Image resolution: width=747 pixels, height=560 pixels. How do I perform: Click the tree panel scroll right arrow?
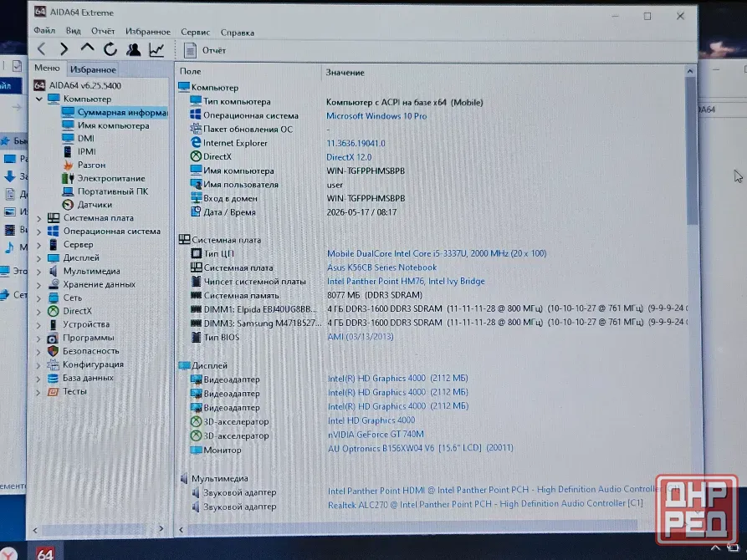click(x=161, y=528)
